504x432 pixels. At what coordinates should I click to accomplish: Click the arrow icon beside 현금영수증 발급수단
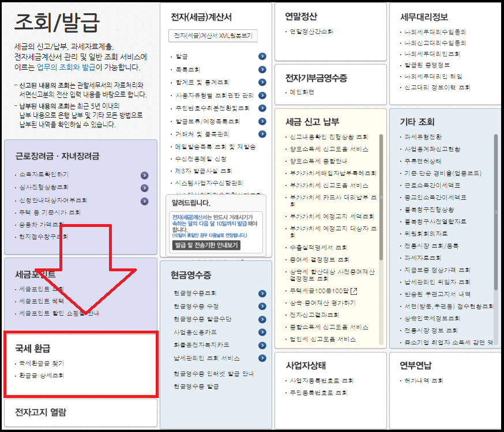tap(262, 319)
